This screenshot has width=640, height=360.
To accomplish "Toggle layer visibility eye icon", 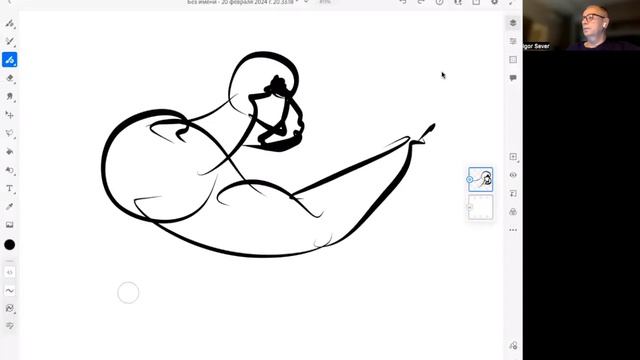I will pos(513,175).
